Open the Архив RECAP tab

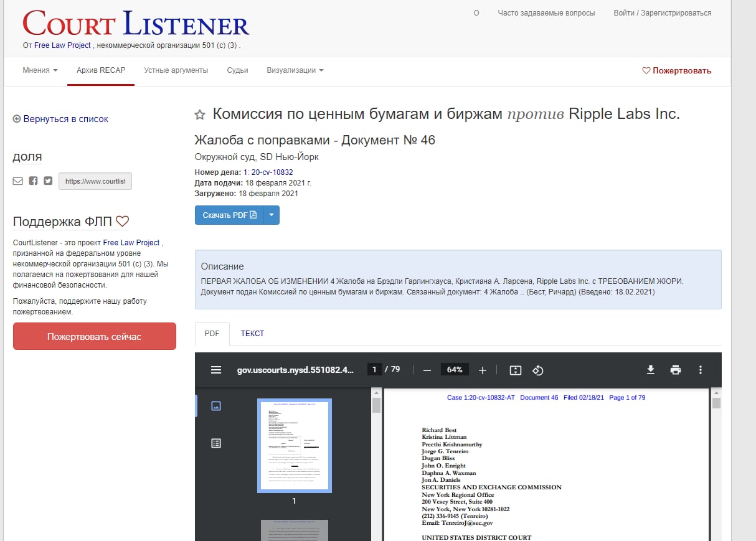(101, 70)
